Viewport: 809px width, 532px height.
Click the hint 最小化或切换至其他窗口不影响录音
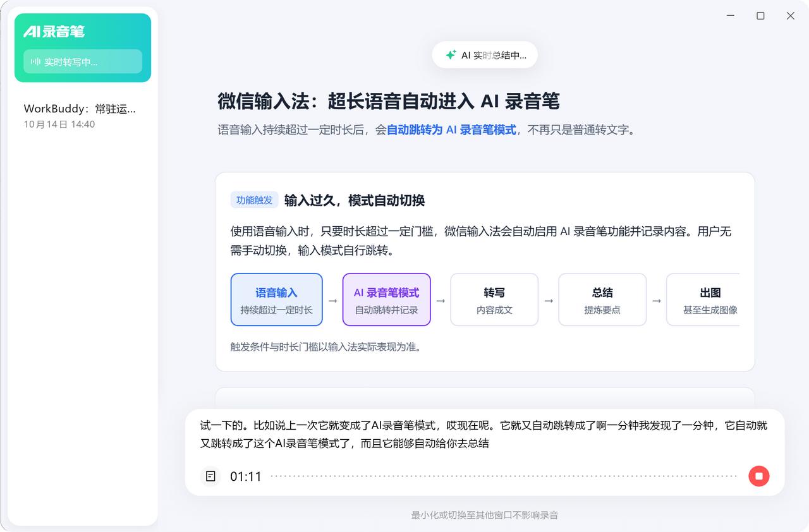[485, 515]
